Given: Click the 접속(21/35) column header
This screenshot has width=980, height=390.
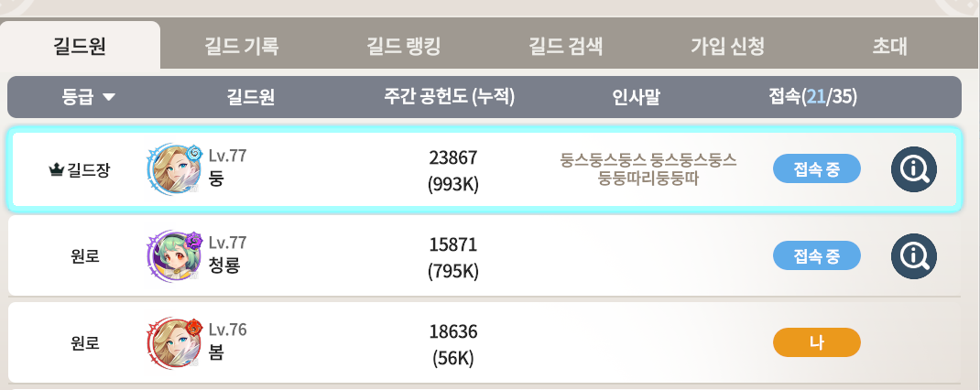Looking at the screenshot, I should [812, 97].
